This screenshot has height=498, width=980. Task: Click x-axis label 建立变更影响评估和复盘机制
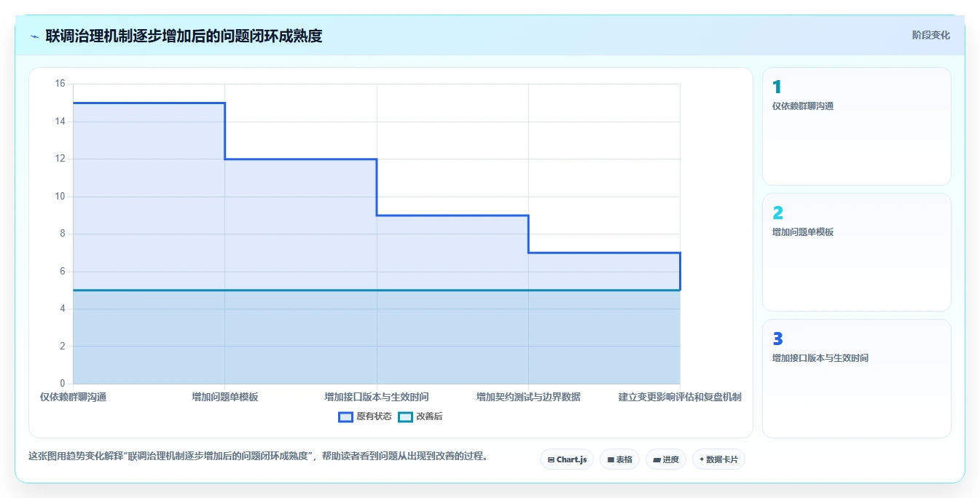click(x=680, y=397)
